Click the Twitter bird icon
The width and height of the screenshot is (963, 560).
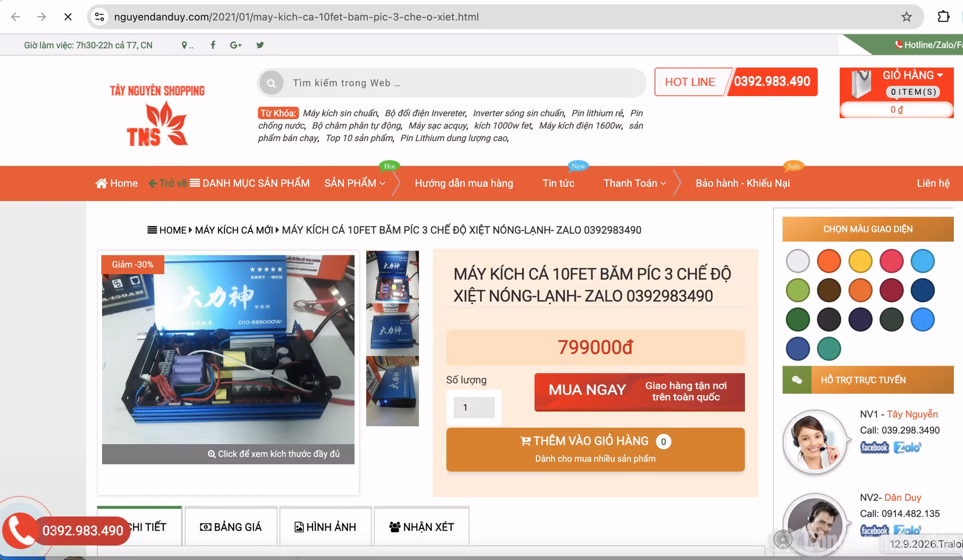(x=260, y=45)
